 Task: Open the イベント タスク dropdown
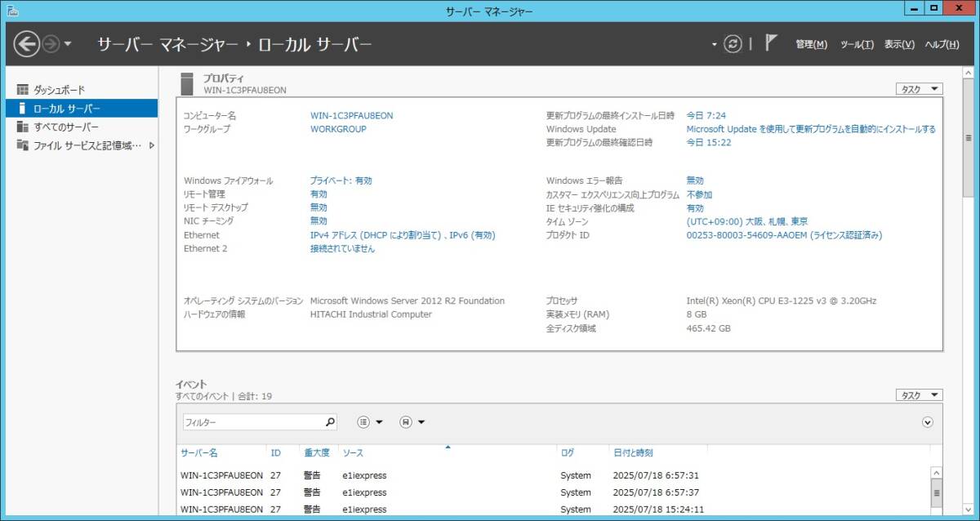pyautogui.click(x=919, y=395)
